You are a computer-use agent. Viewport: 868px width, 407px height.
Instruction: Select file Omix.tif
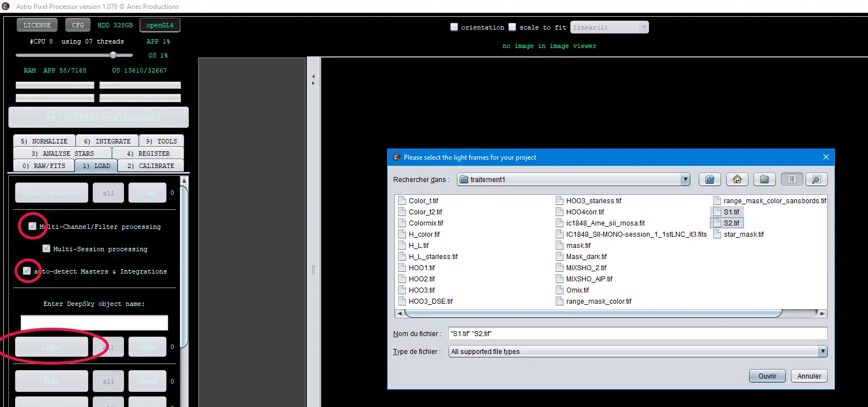pyautogui.click(x=574, y=290)
